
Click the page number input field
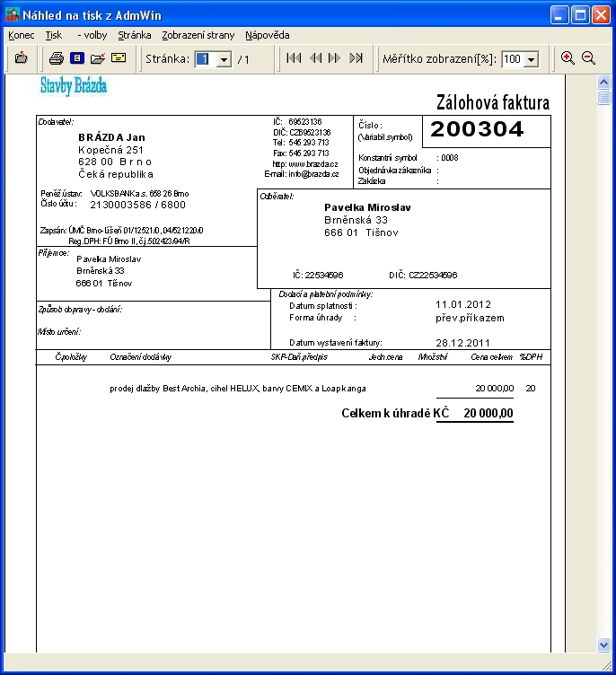206,59
